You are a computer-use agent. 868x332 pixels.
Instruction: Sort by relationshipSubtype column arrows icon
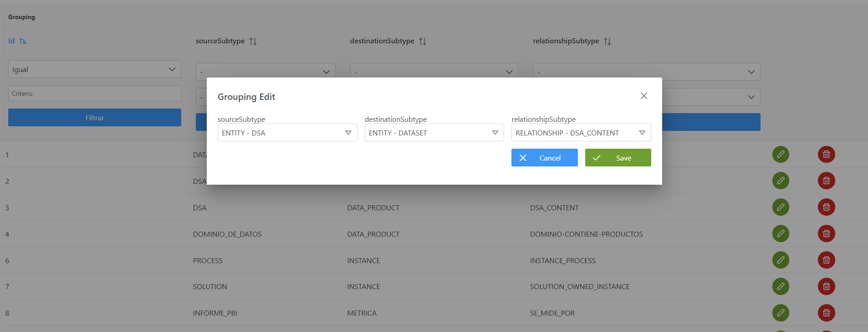pos(608,41)
